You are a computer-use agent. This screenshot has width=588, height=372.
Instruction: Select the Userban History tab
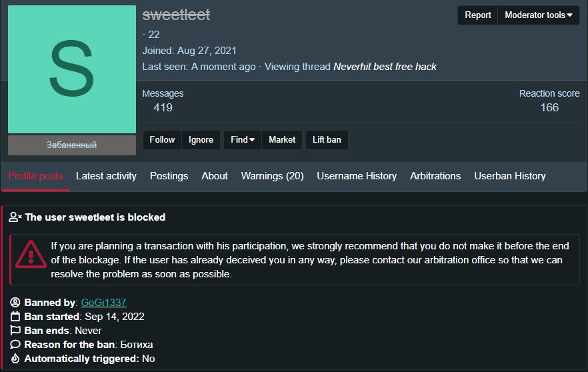(x=509, y=176)
